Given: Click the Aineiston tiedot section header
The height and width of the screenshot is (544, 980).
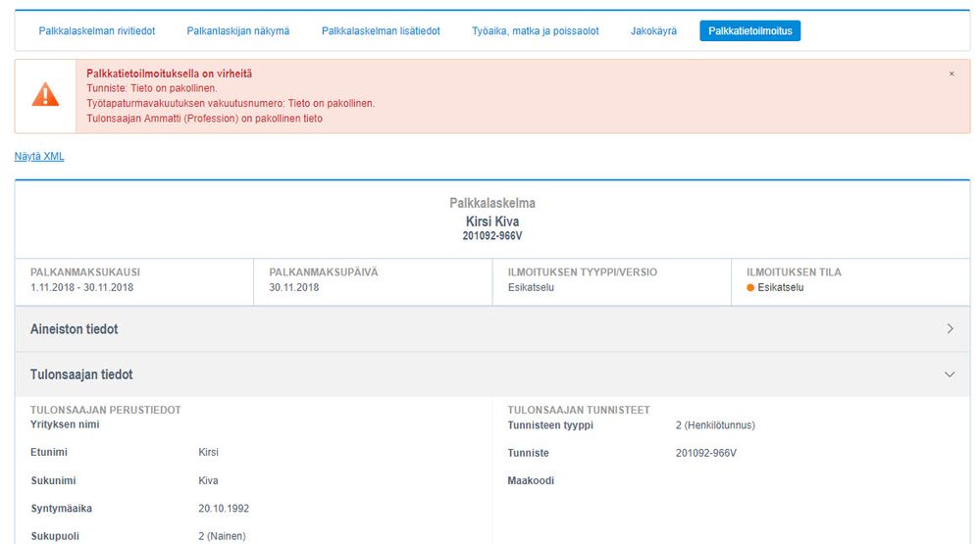Looking at the screenshot, I should point(492,329).
